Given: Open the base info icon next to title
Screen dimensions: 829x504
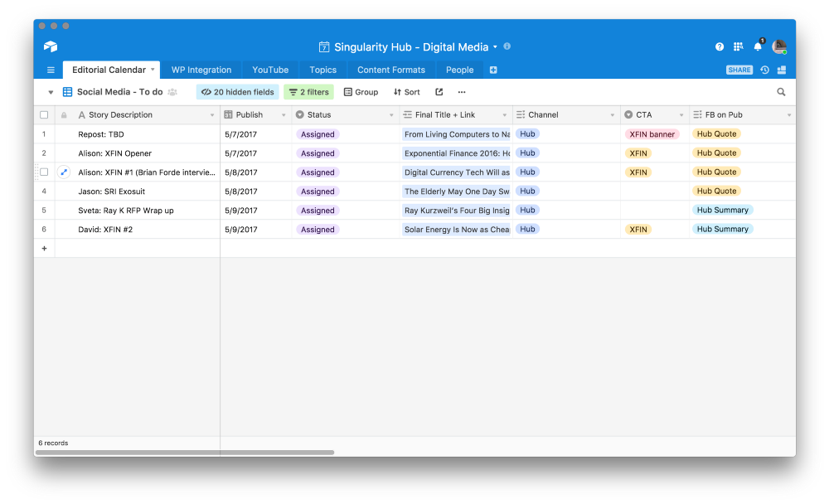Looking at the screenshot, I should pos(507,46).
